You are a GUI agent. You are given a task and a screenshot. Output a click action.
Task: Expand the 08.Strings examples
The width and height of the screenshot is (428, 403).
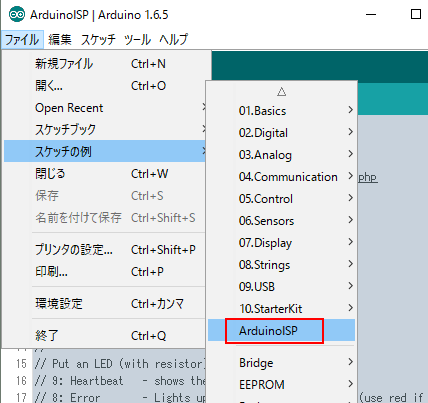281,265
